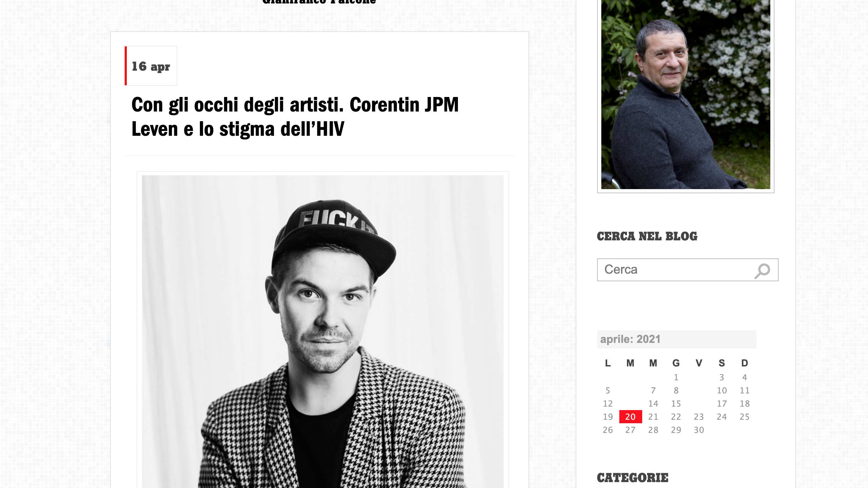Image resolution: width=868 pixels, height=488 pixels.
Task: Open the article title about Corentin JPM Leven
Action: point(295,117)
